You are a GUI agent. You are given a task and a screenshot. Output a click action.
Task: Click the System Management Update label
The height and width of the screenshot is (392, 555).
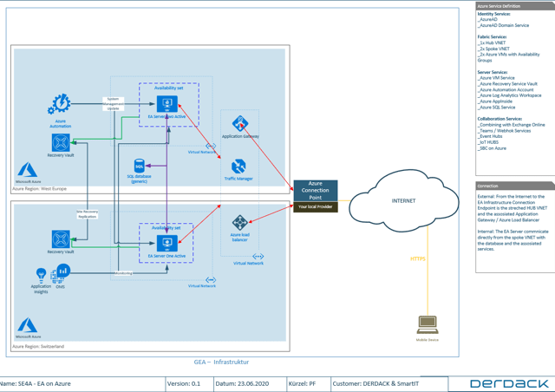(114, 104)
